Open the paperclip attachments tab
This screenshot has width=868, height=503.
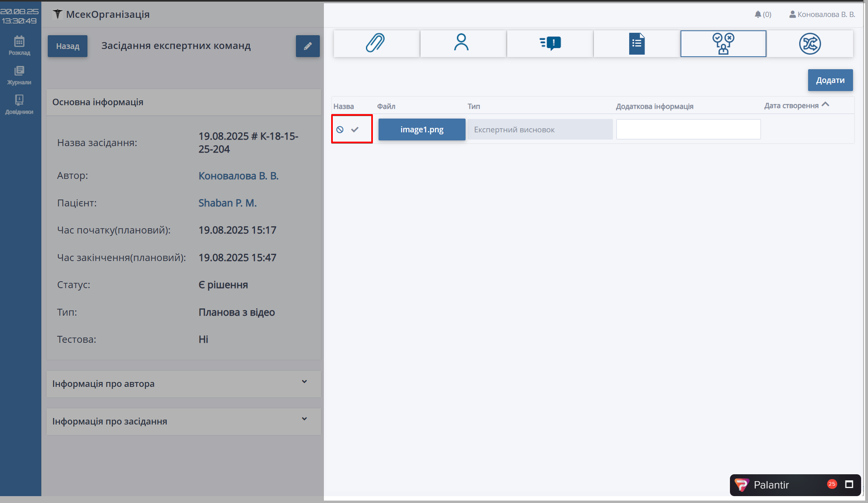point(376,43)
